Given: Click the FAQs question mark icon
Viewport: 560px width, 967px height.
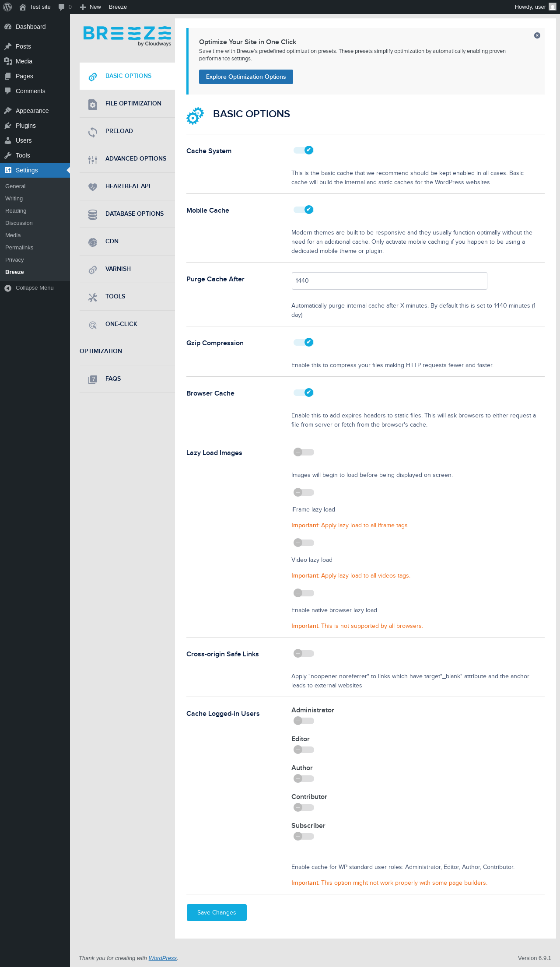Looking at the screenshot, I should pos(93,380).
